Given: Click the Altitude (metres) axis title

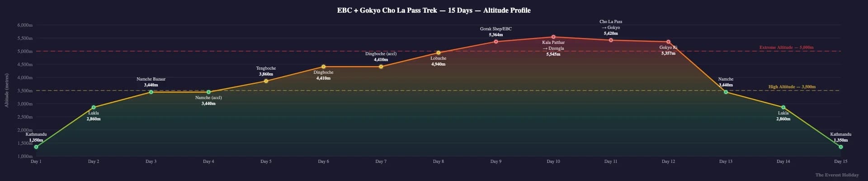Looking at the screenshot, I should (7, 90).
